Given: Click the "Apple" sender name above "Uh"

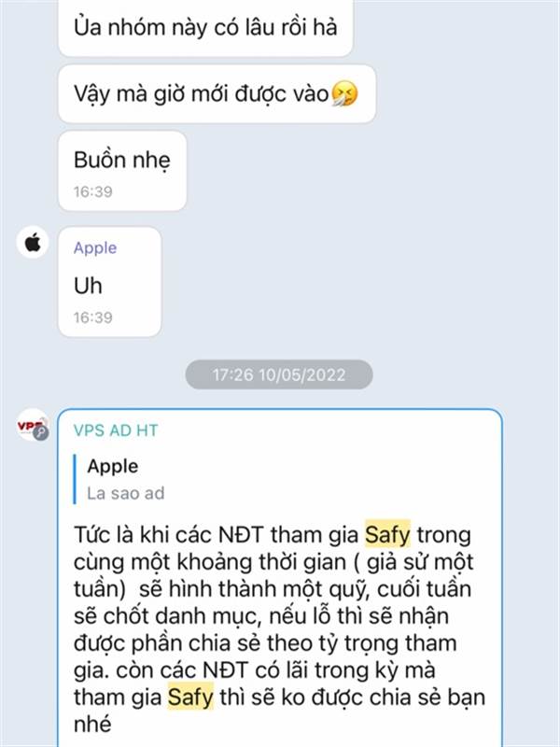Looking at the screenshot, I should (95, 247).
